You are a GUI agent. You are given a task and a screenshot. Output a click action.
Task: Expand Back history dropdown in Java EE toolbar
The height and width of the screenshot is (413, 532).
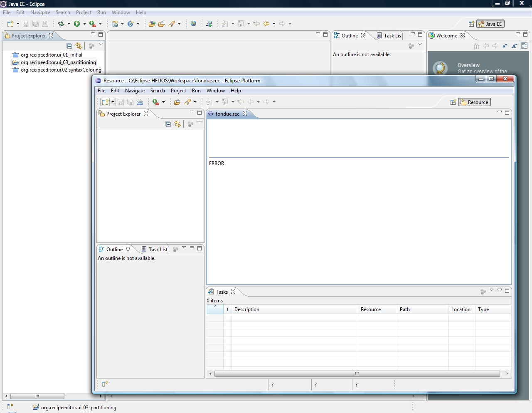click(x=274, y=24)
